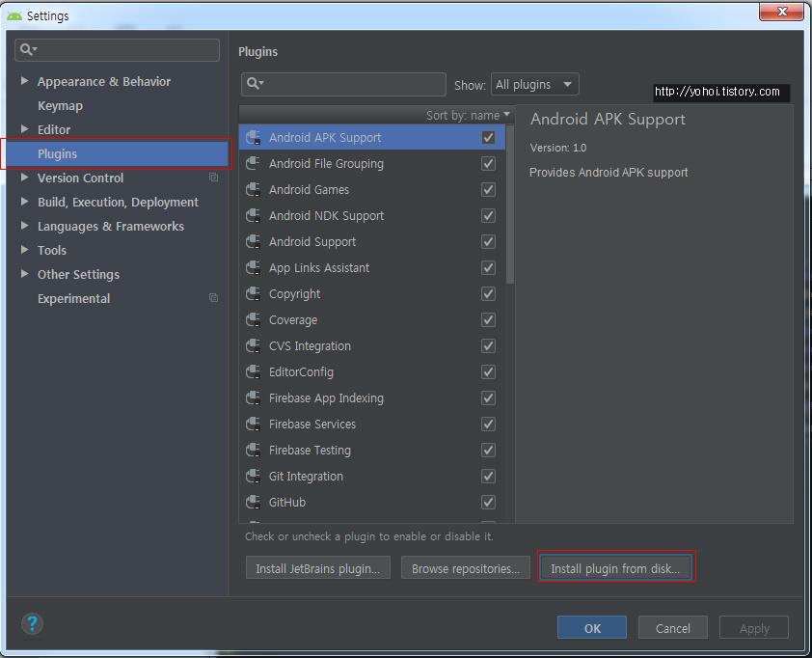Image resolution: width=812 pixels, height=658 pixels.
Task: Click Install JetBrains plugin button
Action: pyautogui.click(x=318, y=568)
